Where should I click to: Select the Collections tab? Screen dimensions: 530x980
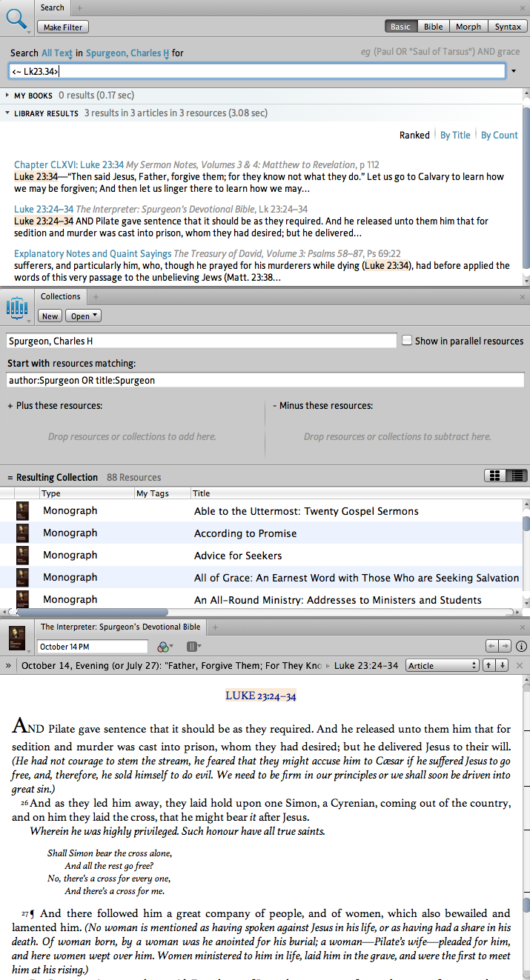click(x=61, y=296)
